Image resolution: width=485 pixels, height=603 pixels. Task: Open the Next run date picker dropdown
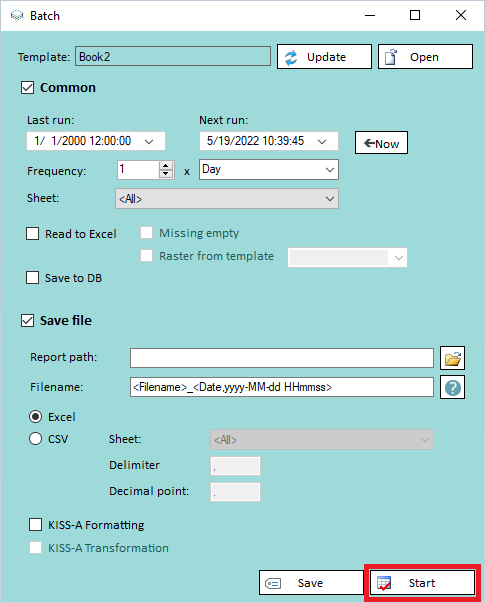coord(322,142)
